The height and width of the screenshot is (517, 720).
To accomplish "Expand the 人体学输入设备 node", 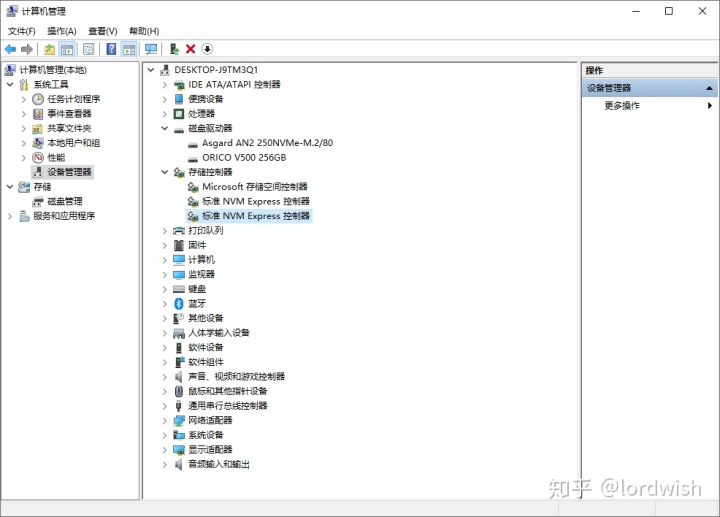I will pos(165,333).
